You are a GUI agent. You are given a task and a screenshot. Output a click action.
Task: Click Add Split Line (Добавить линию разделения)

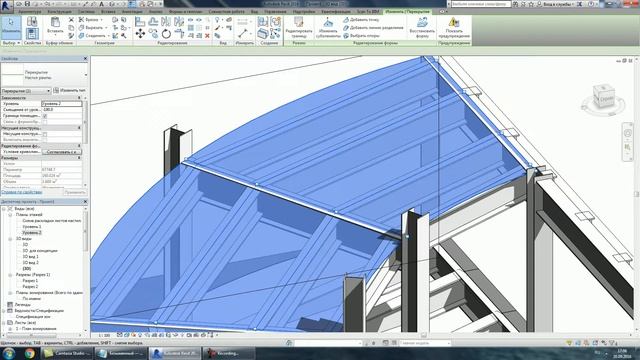coord(373,28)
